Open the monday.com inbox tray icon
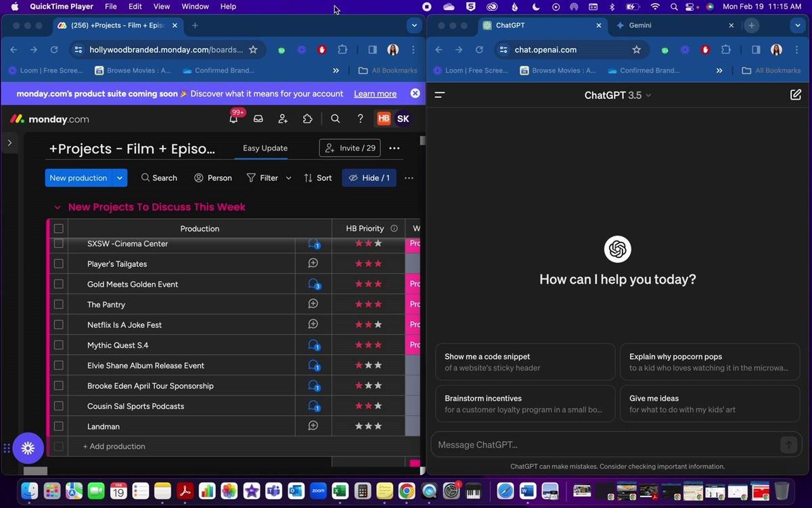The width and height of the screenshot is (812, 508). (258, 119)
